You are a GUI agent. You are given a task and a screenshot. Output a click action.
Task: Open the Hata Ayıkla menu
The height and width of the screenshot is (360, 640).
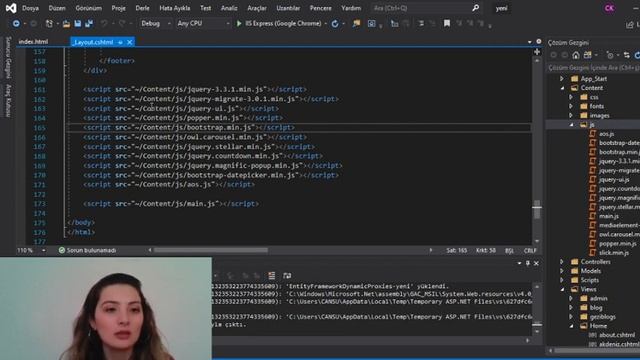pyautogui.click(x=174, y=8)
